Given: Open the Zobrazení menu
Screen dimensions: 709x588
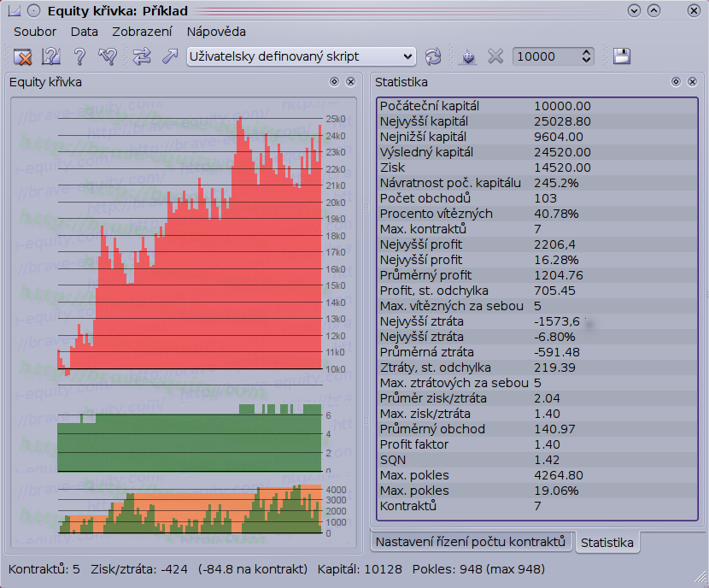Looking at the screenshot, I should [x=142, y=32].
